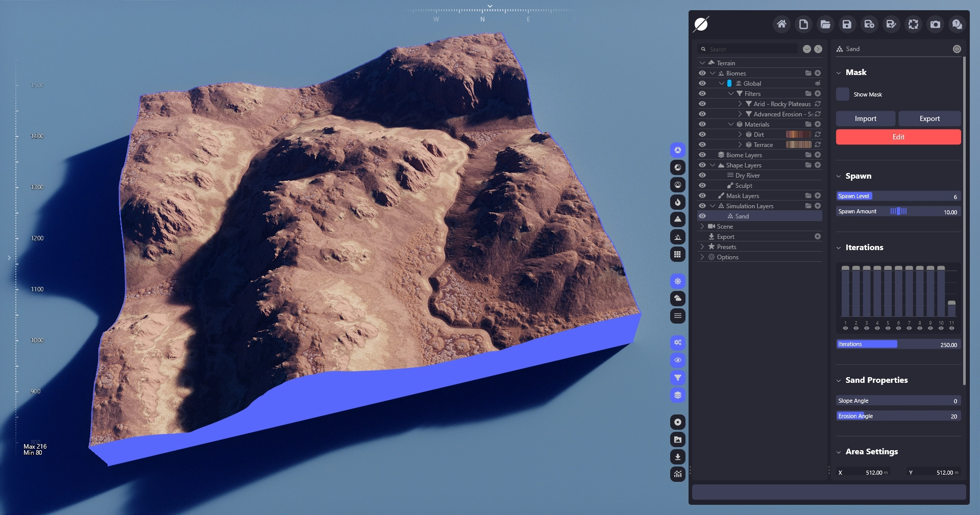Select the Sculpt layer in the tree
980x515 pixels.
pyautogui.click(x=743, y=186)
